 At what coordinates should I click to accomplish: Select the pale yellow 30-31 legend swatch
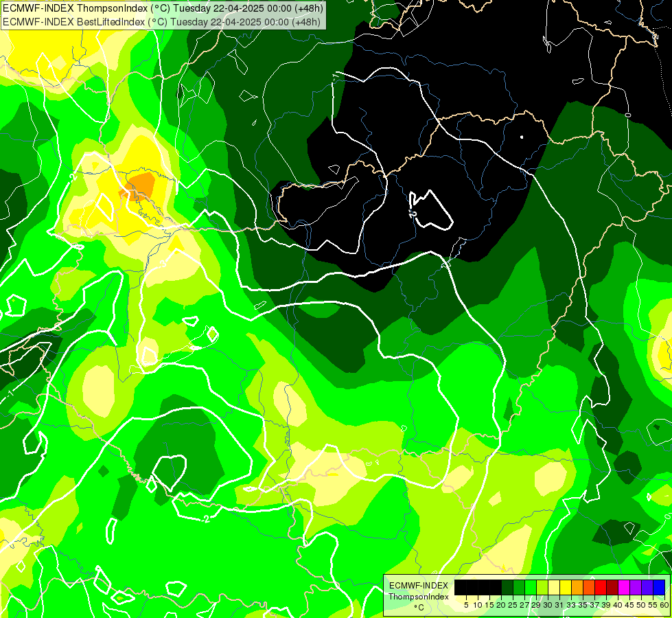[x=554, y=587]
